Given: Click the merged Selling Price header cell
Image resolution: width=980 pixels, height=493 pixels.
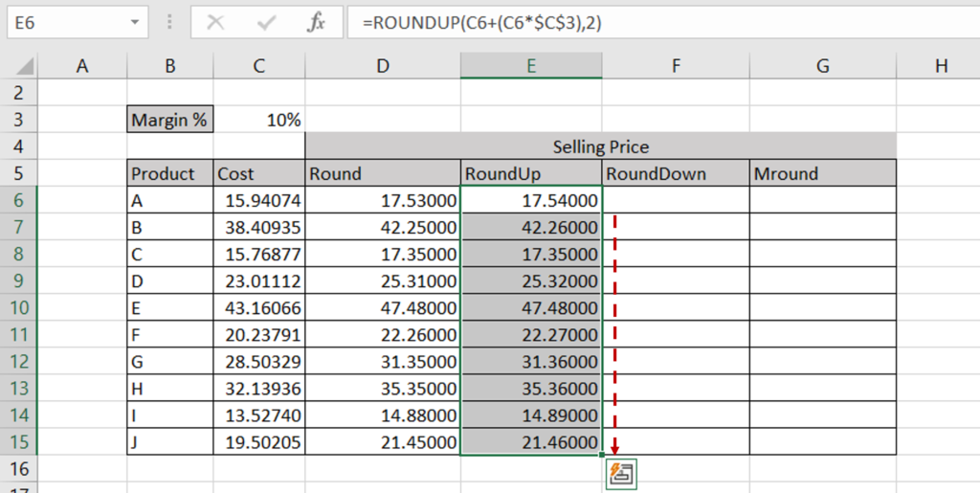Looking at the screenshot, I should tap(600, 146).
